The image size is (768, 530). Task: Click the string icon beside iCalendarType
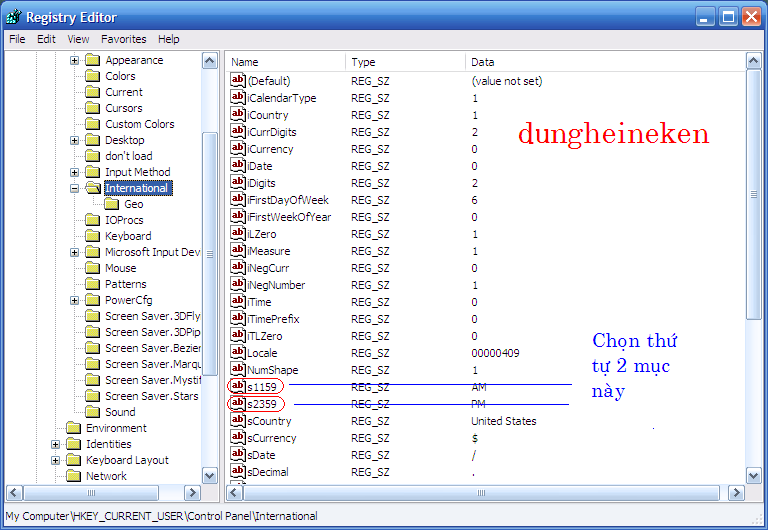pos(238,97)
